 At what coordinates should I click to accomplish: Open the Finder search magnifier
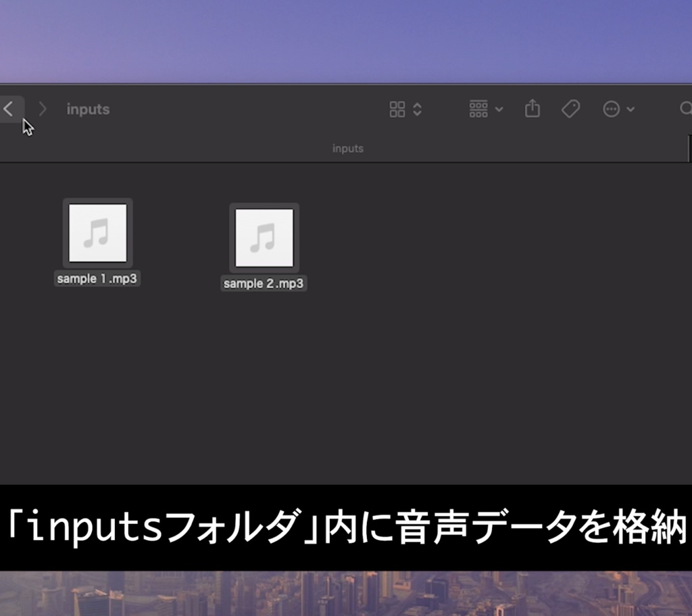click(x=685, y=109)
